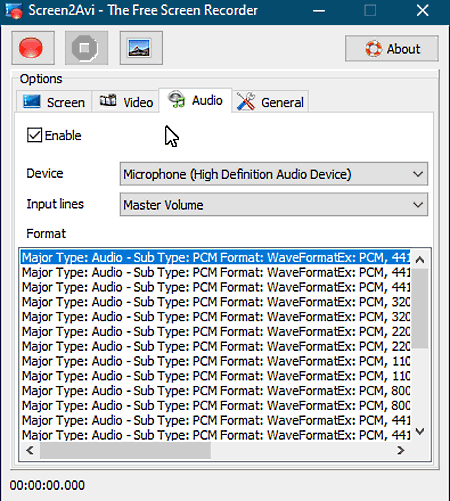Click the gray stop recording button
This screenshot has height=501, width=450.
pyautogui.click(x=86, y=48)
